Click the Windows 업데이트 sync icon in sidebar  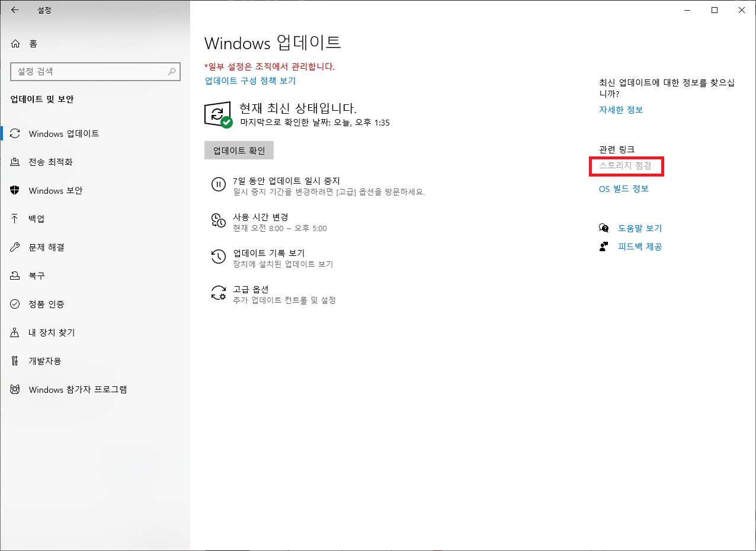(x=16, y=134)
